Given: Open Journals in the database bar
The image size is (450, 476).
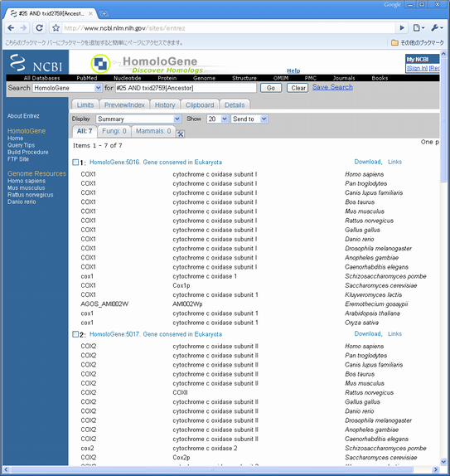Looking at the screenshot, I should (344, 78).
